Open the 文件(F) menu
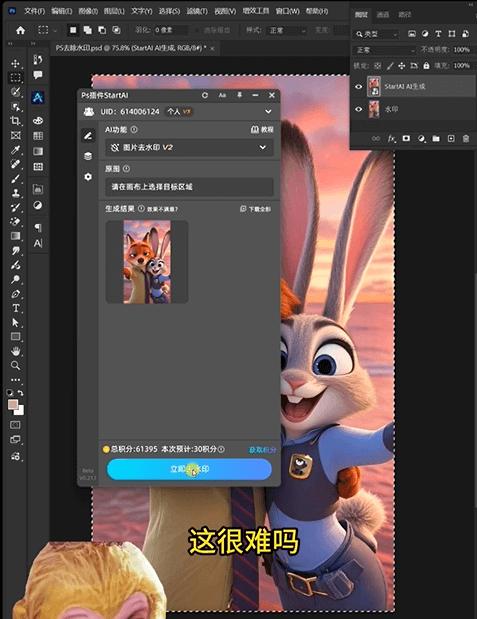The image size is (477, 619). [35, 11]
